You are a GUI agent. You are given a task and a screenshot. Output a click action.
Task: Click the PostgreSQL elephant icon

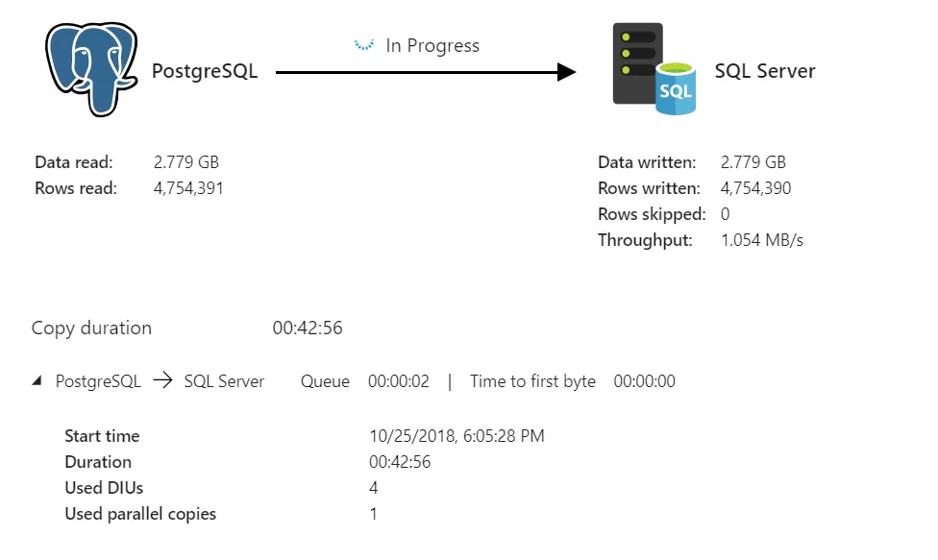pyautogui.click(x=91, y=69)
